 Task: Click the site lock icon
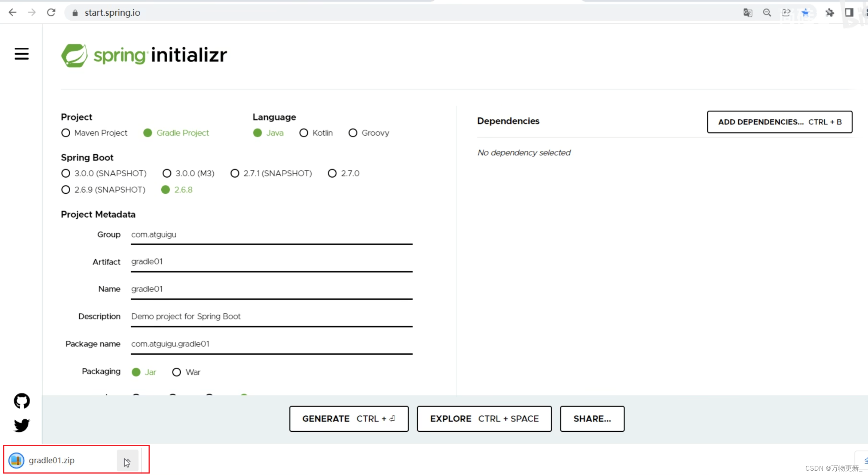pyautogui.click(x=75, y=13)
